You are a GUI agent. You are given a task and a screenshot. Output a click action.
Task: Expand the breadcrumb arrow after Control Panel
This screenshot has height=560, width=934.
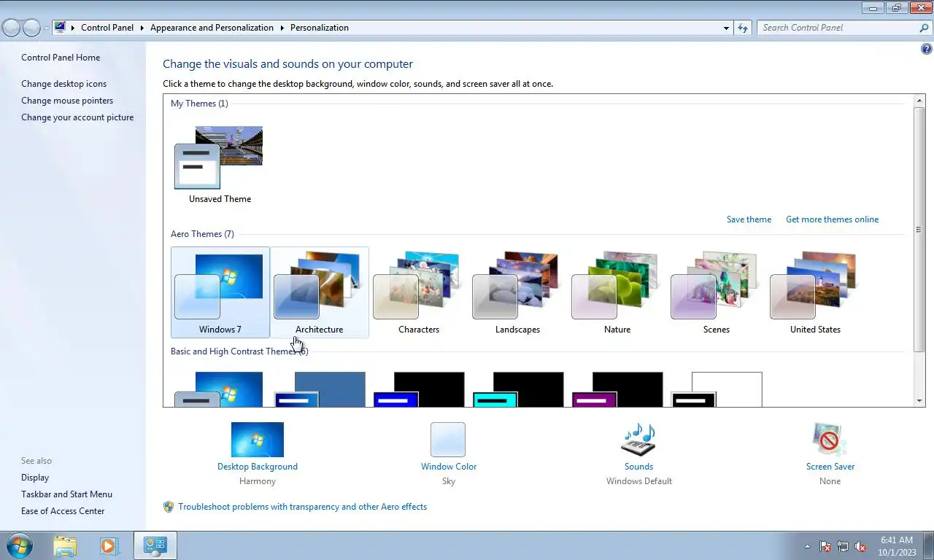[142, 28]
